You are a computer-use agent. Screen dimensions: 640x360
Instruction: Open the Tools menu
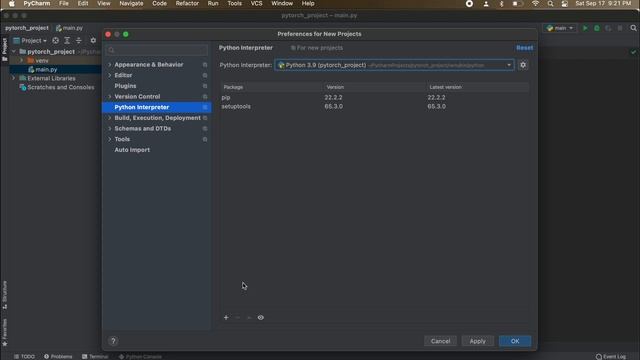(234, 4)
